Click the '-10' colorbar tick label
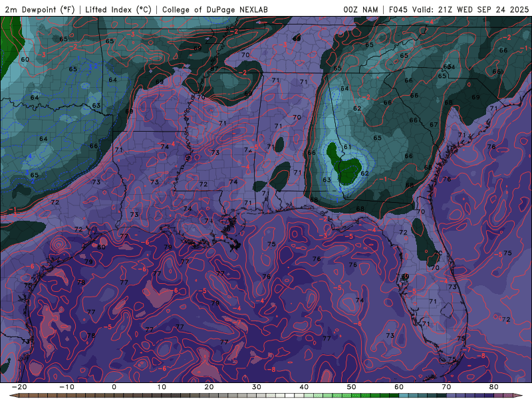Image resolution: width=532 pixels, height=399 pixels. tap(66, 387)
